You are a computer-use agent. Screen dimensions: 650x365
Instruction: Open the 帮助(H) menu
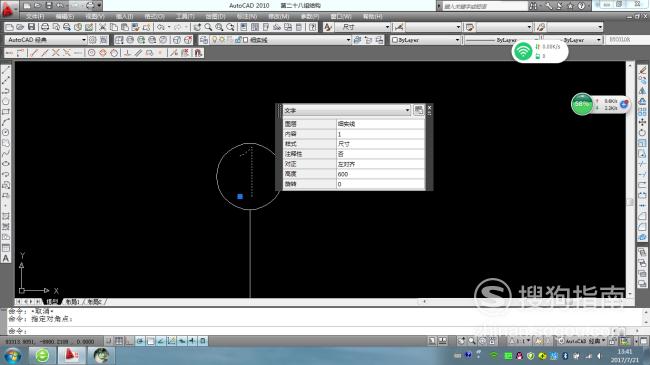pos(372,16)
